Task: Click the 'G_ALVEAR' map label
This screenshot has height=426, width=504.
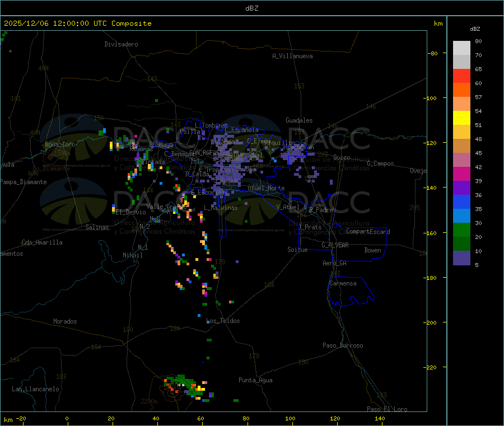Action: pos(335,245)
